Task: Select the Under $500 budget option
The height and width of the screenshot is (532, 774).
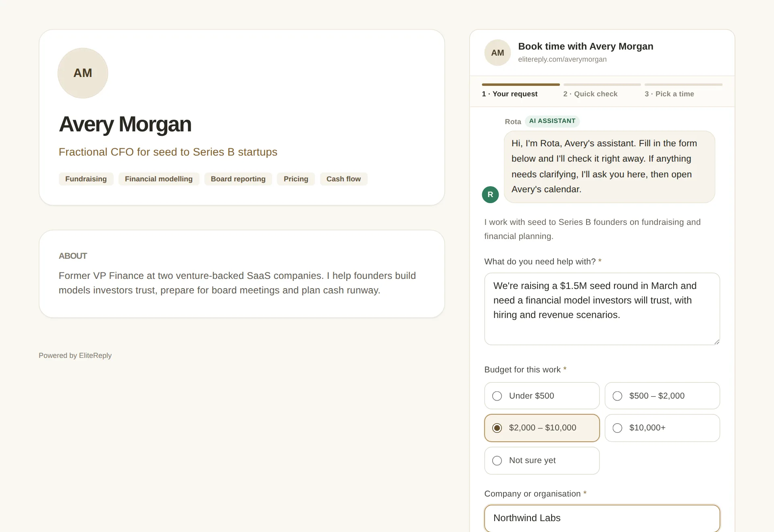Action: click(x=542, y=396)
